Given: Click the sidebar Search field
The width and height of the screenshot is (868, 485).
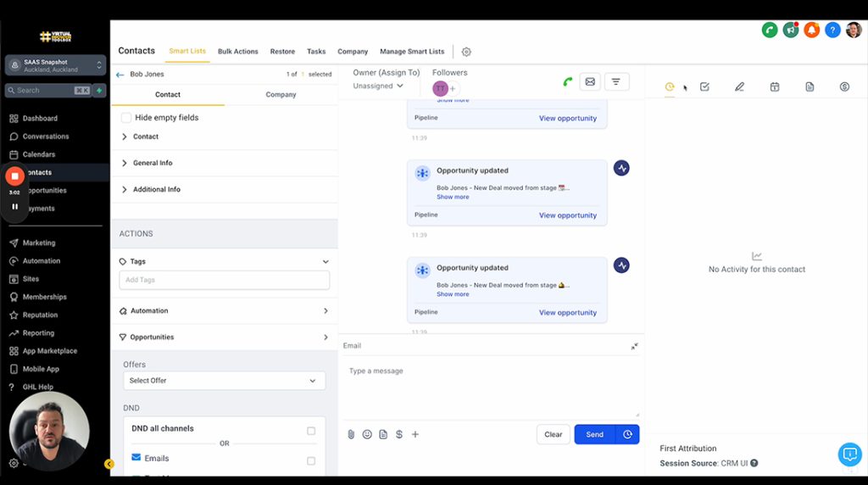Looking at the screenshot, I should (x=47, y=90).
